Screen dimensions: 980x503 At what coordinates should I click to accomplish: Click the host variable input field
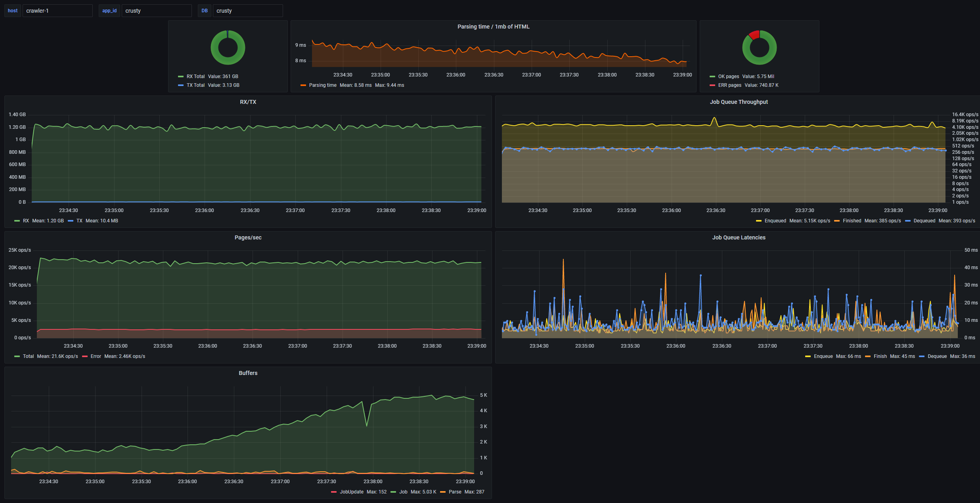[57, 11]
